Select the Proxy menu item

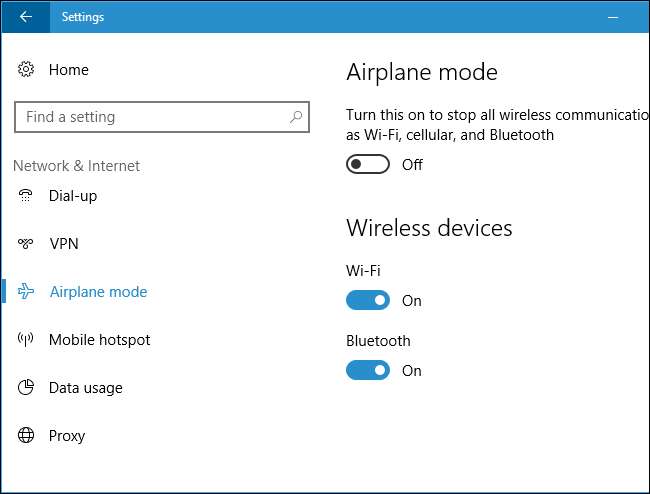tap(67, 436)
